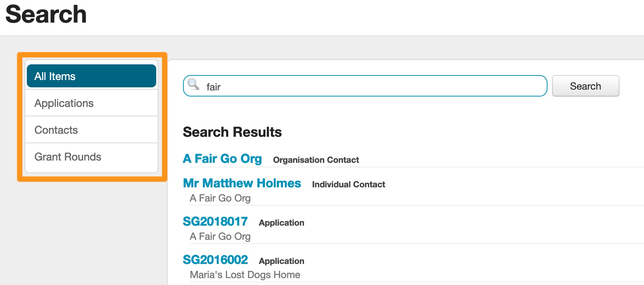This screenshot has height=285, width=644.
Task: Click "A Fair Go Org" under Mr Matthew Holmes
Action: tap(220, 198)
